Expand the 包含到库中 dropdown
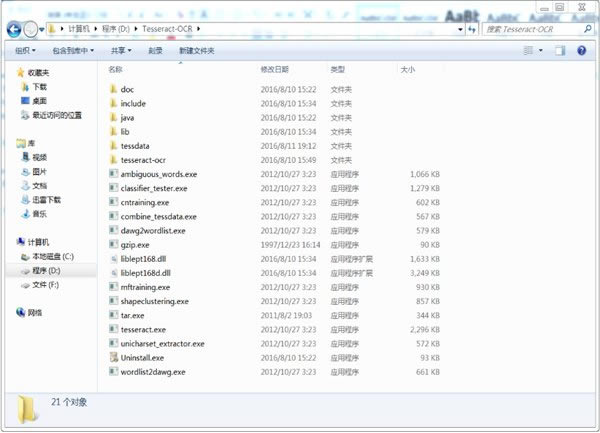Viewport: 600px width, 433px height. coord(73,50)
